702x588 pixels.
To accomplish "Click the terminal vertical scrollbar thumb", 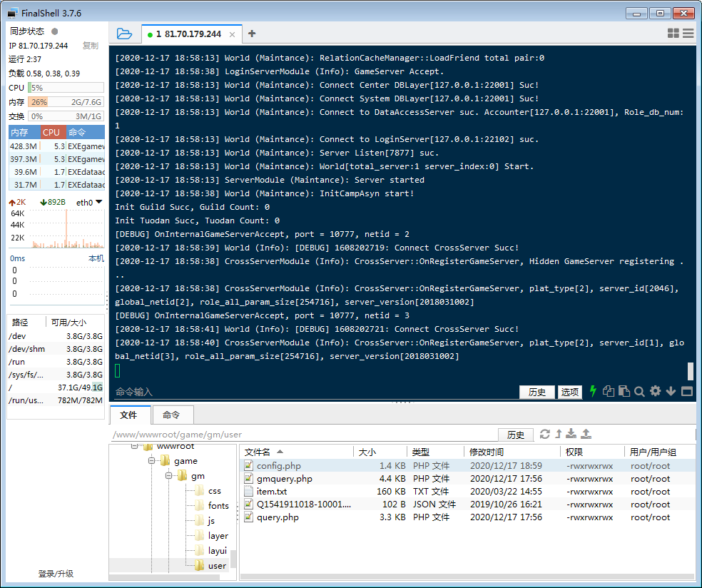I will coord(691,371).
